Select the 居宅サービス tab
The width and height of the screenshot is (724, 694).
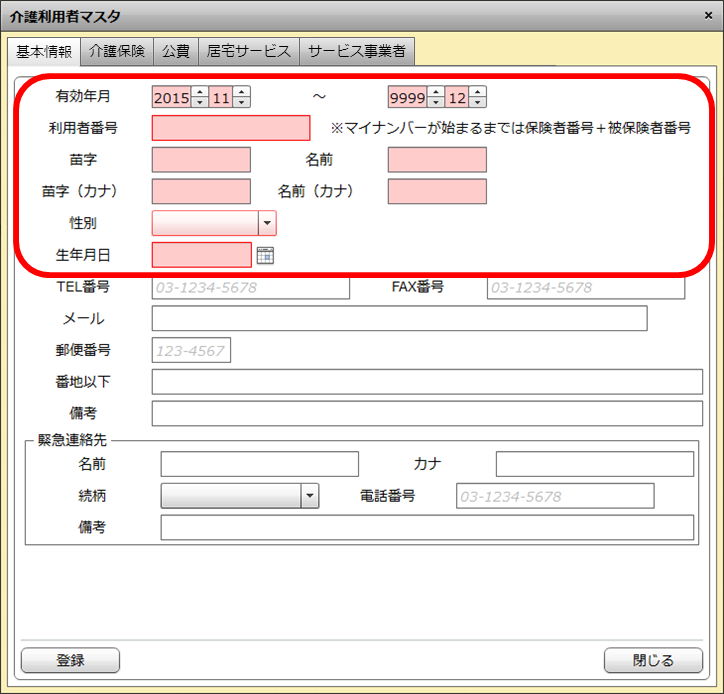tap(249, 51)
